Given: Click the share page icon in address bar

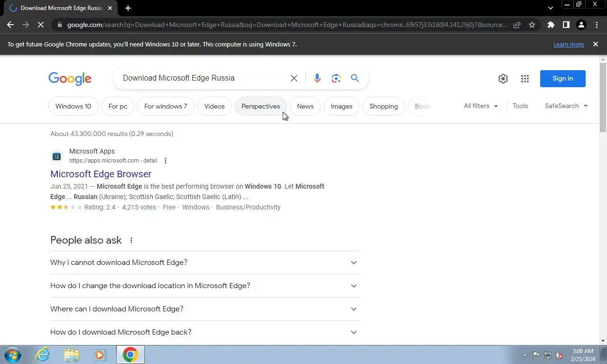Looking at the screenshot, I should click(517, 25).
